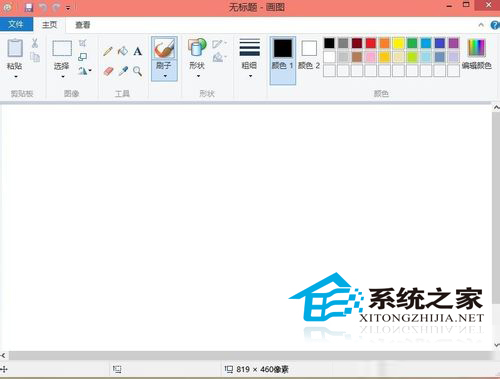Expand the Size dropdown arrow

tap(250, 76)
